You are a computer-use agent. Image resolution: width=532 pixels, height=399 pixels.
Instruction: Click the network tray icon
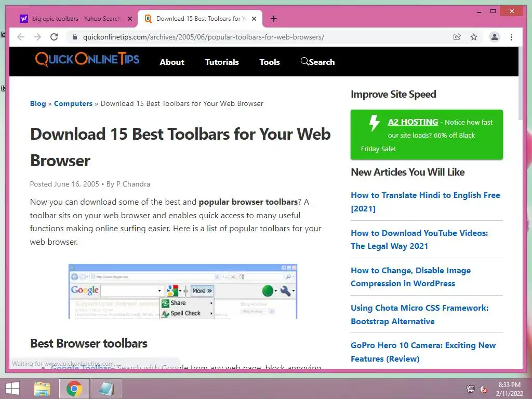click(x=470, y=389)
